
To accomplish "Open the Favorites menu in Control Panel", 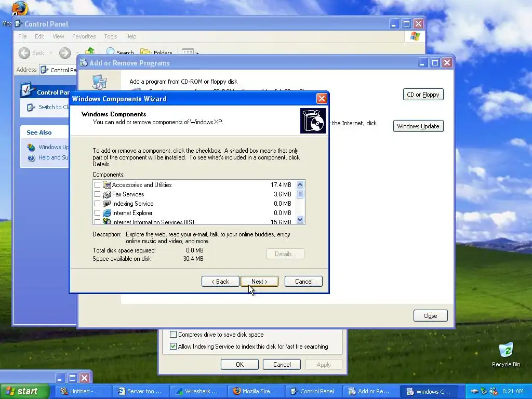I will (x=84, y=36).
